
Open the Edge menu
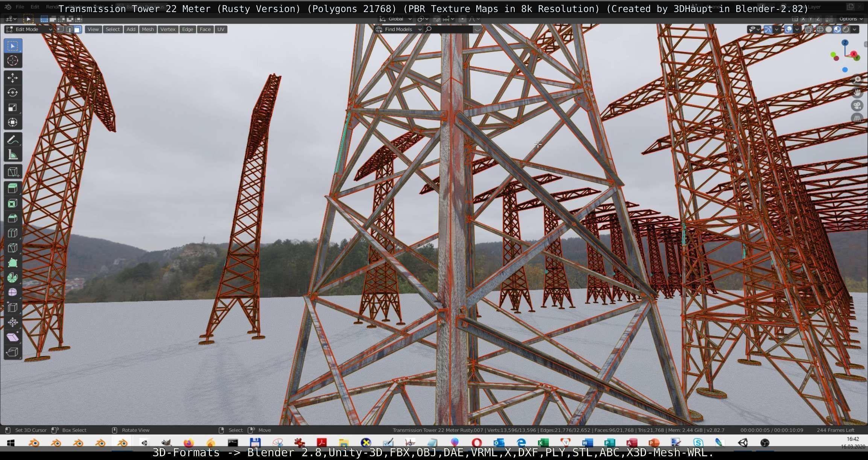[x=187, y=29]
